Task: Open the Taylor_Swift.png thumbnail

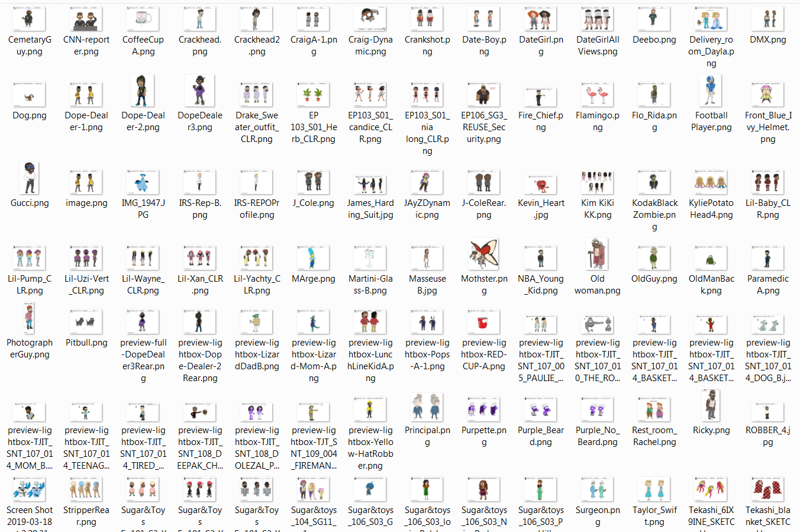Action: pyautogui.click(x=654, y=490)
